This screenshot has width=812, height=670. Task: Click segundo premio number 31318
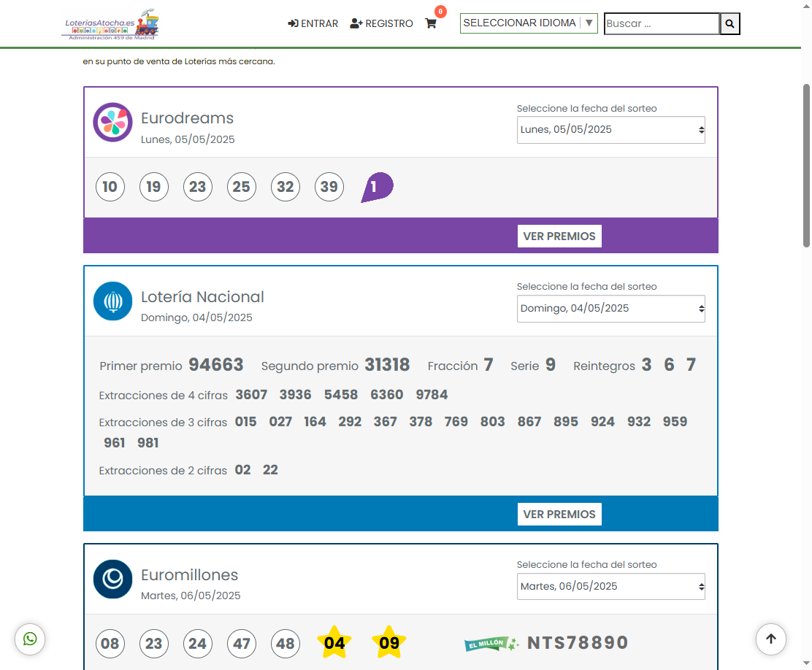(x=387, y=365)
